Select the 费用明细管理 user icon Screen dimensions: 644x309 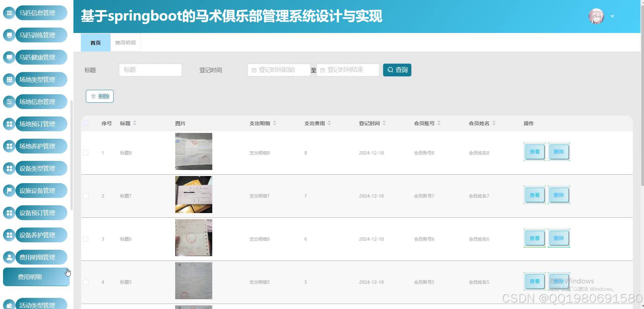[x=9, y=257]
